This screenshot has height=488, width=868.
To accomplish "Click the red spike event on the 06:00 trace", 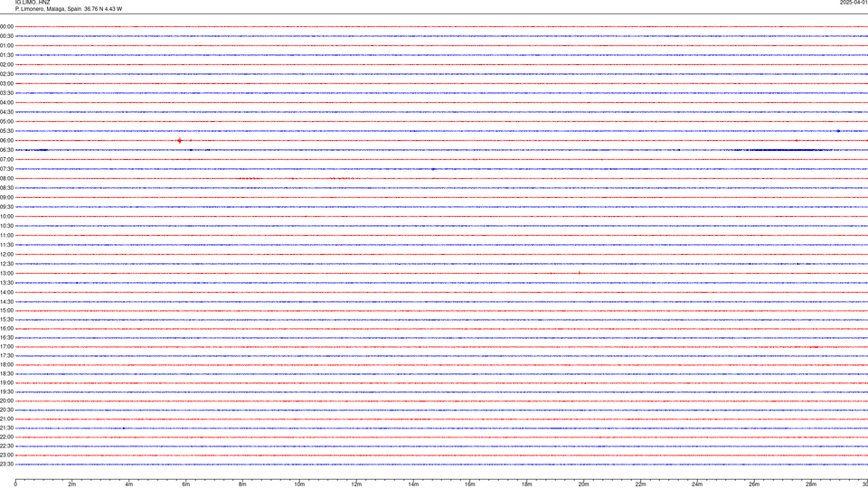I will (179, 141).
